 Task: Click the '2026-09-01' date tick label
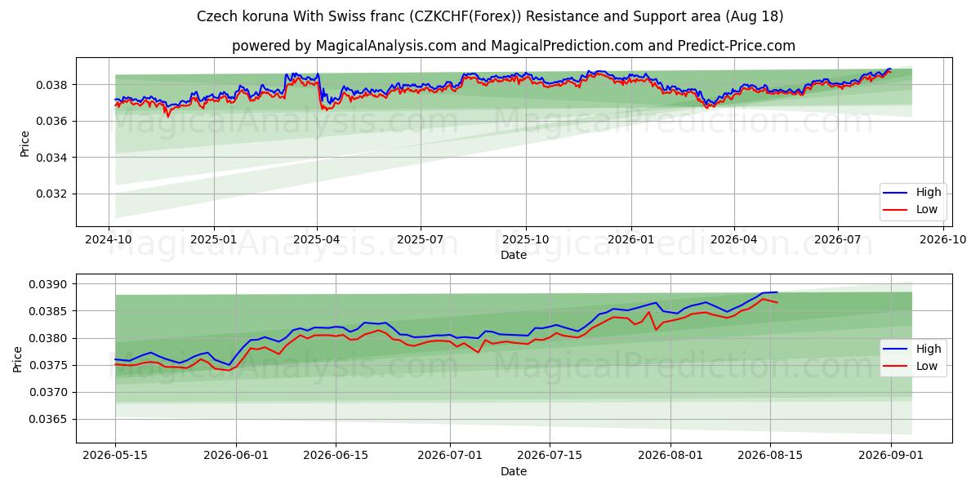tap(891, 457)
